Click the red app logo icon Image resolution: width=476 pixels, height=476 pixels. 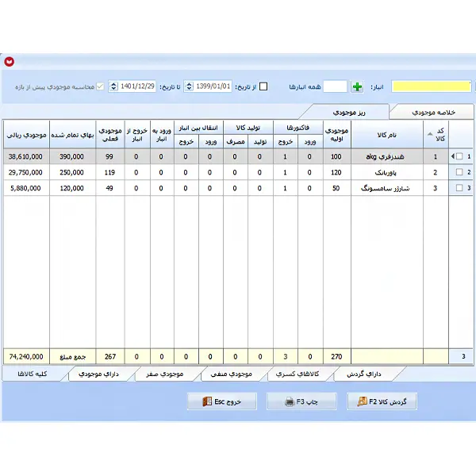pyautogui.click(x=9, y=62)
